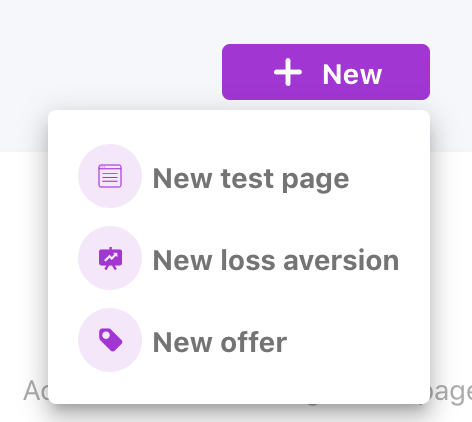The width and height of the screenshot is (472, 422).
Task: Choose New test page from the dropdown
Action: 239,176
